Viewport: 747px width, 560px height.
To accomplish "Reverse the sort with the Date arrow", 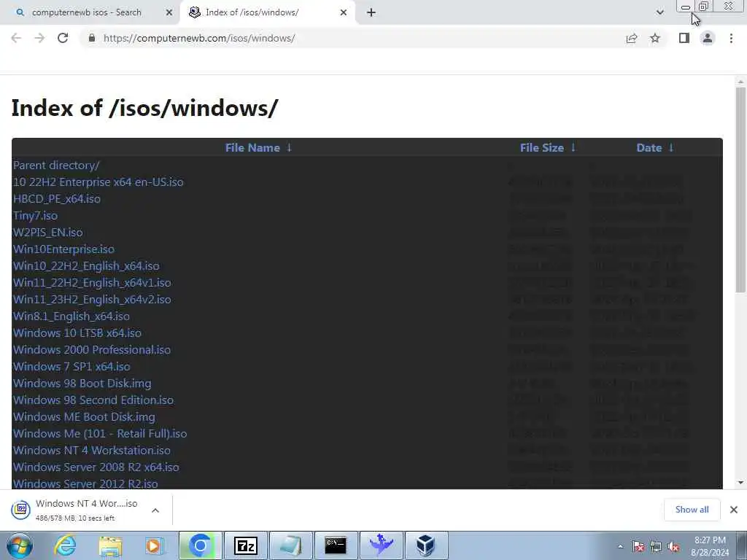I will pos(671,147).
